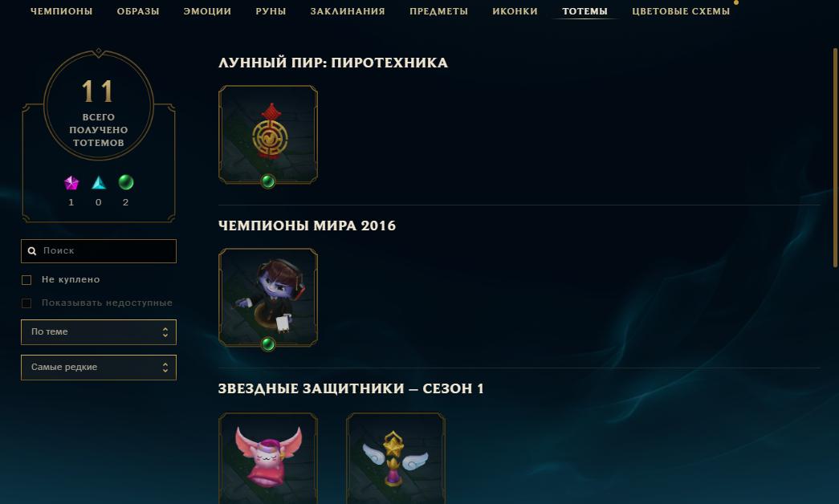Go to the 'Эмоции' tab
This screenshot has width=839, height=504.
pos(208,11)
